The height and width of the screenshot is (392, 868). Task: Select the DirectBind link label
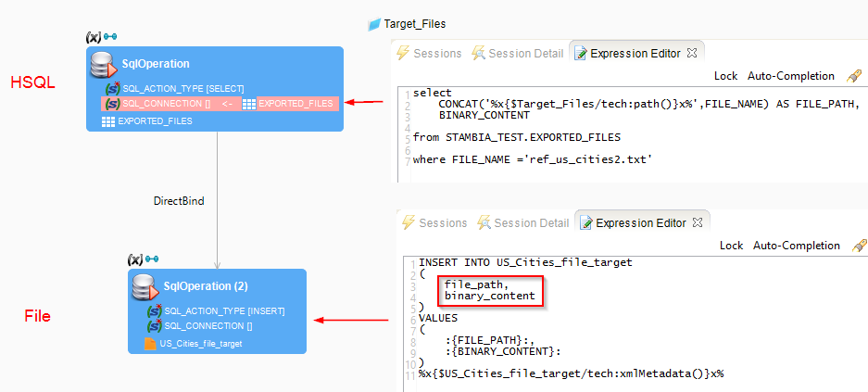[178, 200]
